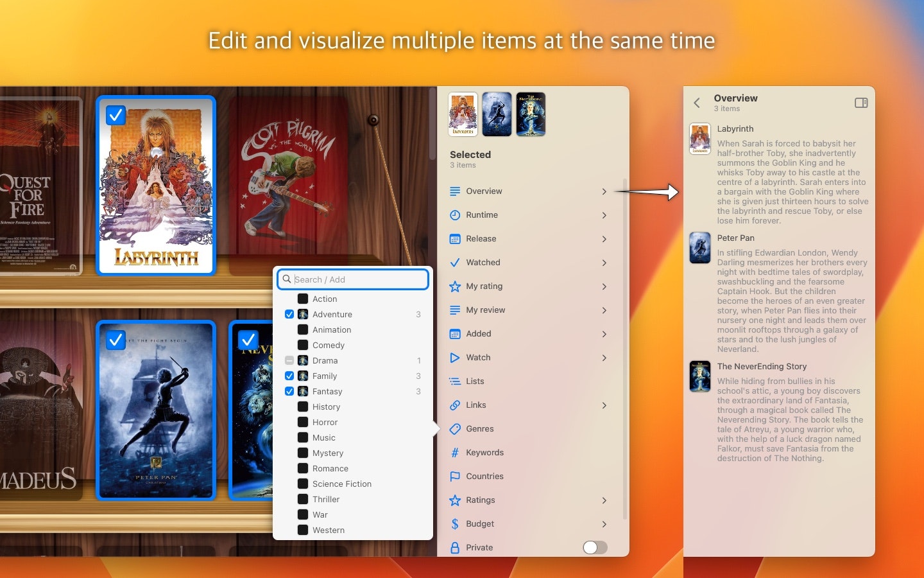
Task: Click the My rating star icon
Action: [x=455, y=286]
